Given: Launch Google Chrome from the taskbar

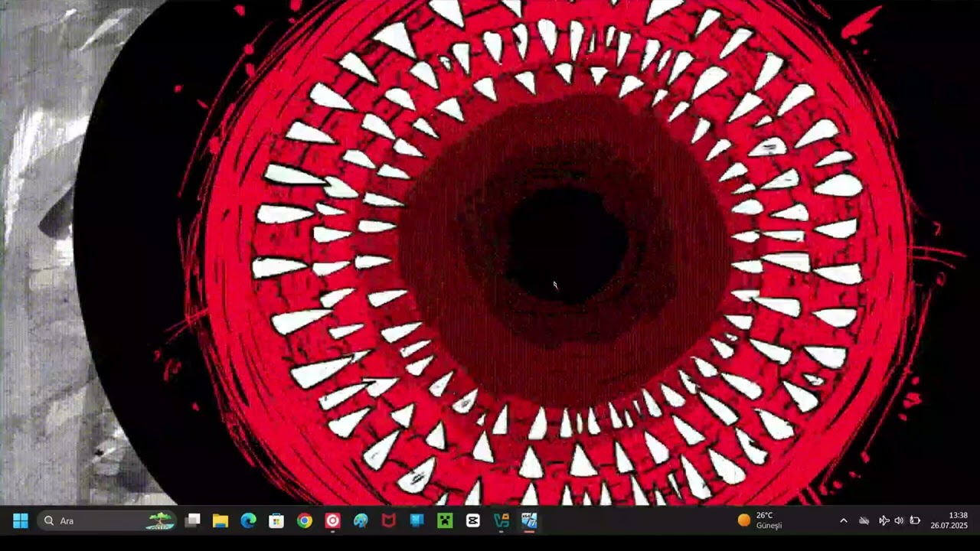Looking at the screenshot, I should click(x=305, y=521).
